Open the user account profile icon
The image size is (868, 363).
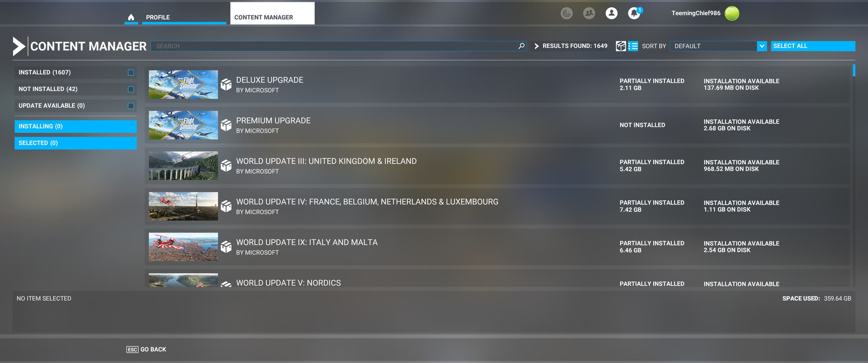coord(612,13)
